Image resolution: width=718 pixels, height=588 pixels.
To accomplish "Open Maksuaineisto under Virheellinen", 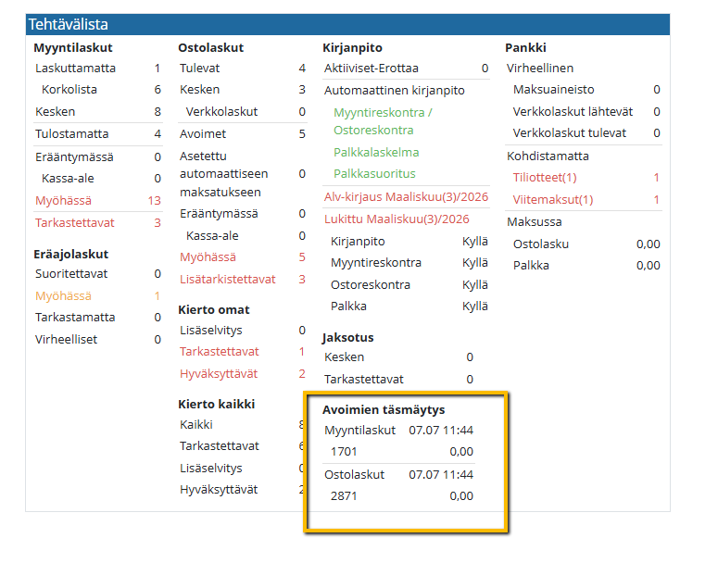I will [x=554, y=89].
